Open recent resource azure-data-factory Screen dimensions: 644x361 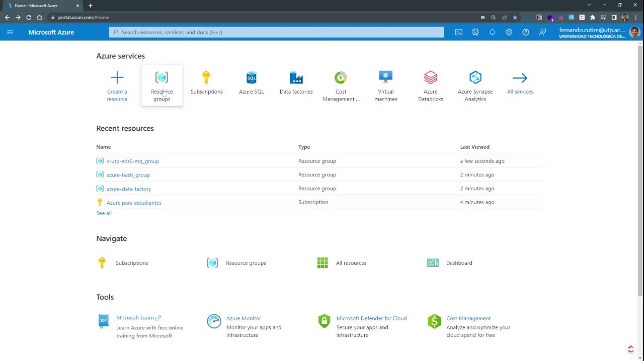point(129,189)
